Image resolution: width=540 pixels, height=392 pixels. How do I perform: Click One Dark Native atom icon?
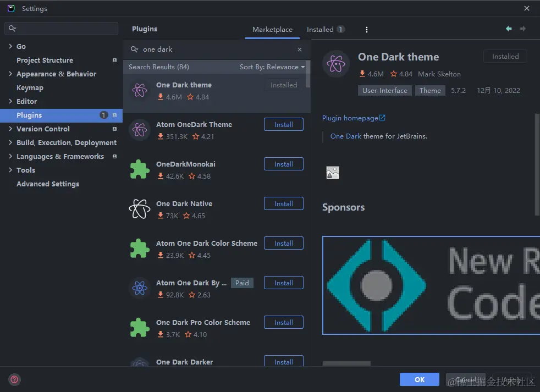click(x=140, y=209)
